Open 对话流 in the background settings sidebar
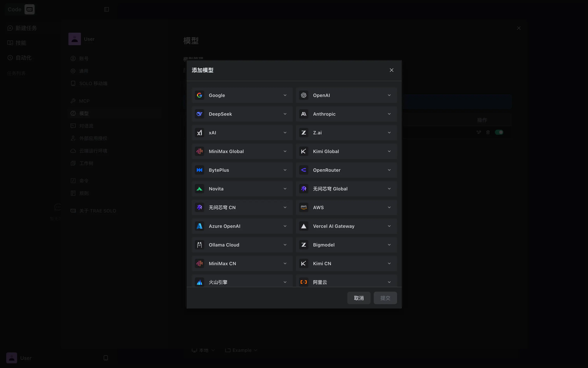The image size is (588, 368). 115,126
